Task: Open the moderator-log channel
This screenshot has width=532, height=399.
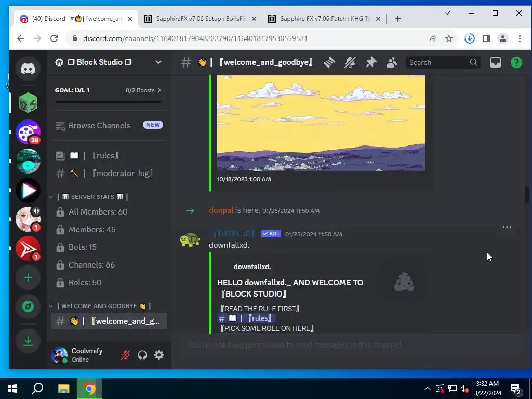Action: tap(109, 174)
